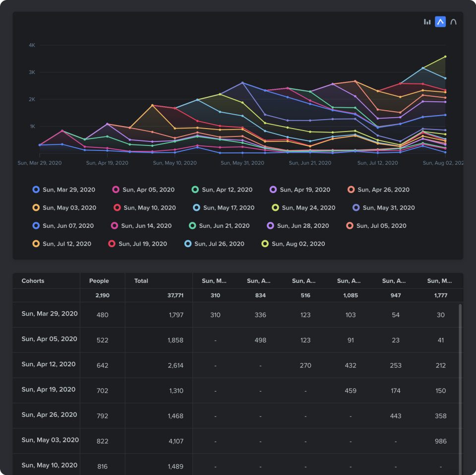This screenshot has width=476, height=475.
Task: Switch to the smoothed curve chart icon
Action: tap(453, 21)
